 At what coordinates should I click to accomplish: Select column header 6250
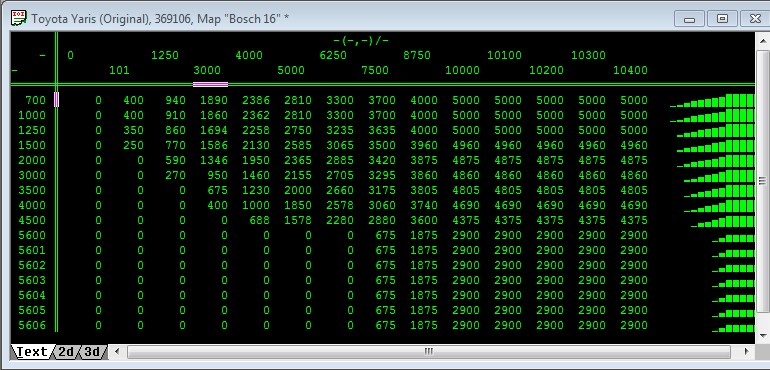333,55
